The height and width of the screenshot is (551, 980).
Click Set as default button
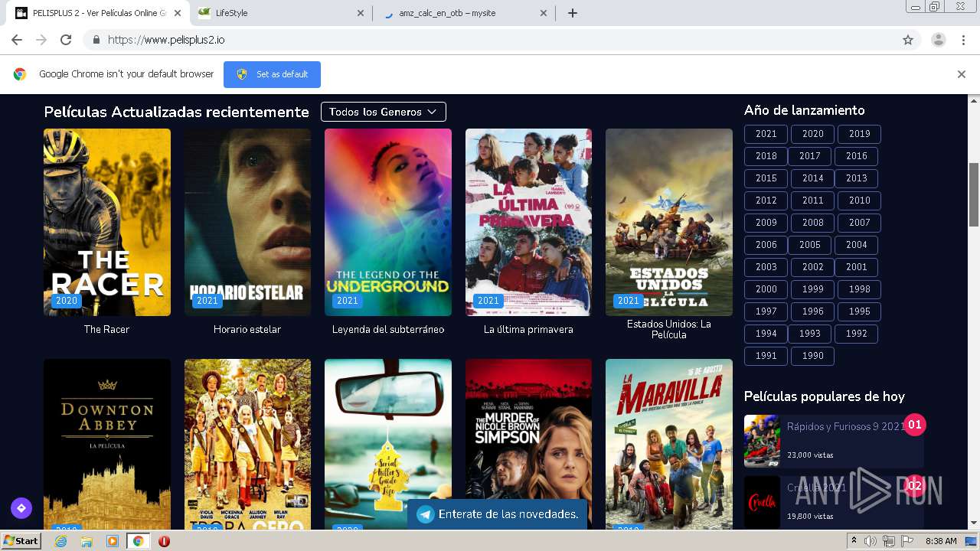pyautogui.click(x=272, y=74)
